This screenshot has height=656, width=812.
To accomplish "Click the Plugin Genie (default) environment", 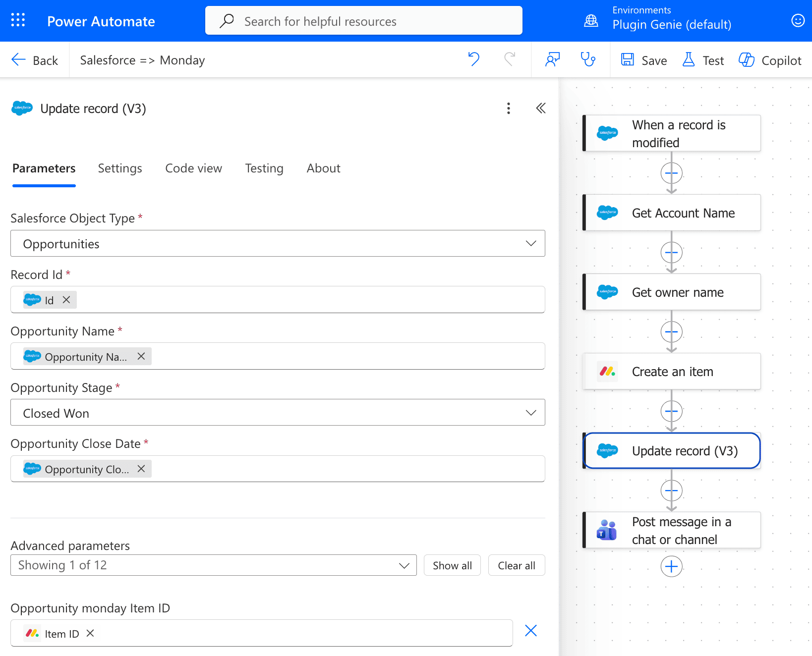I will tap(672, 25).
